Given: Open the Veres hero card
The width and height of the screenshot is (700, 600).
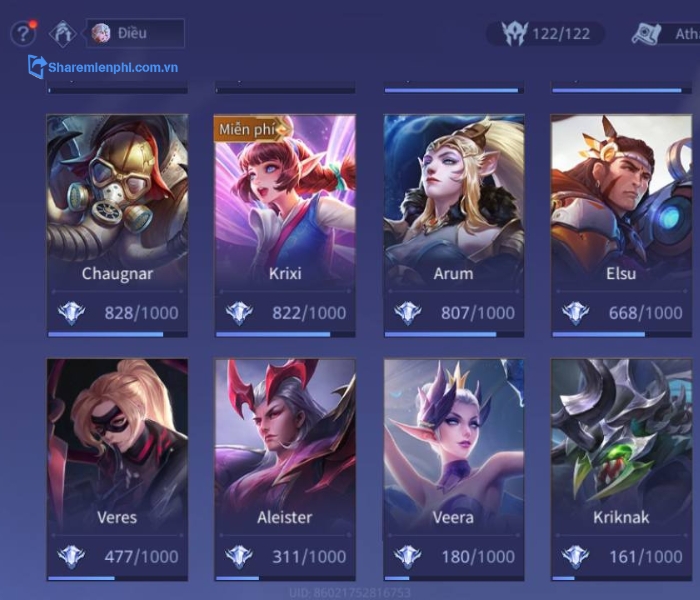Looking at the screenshot, I should pos(117,470).
